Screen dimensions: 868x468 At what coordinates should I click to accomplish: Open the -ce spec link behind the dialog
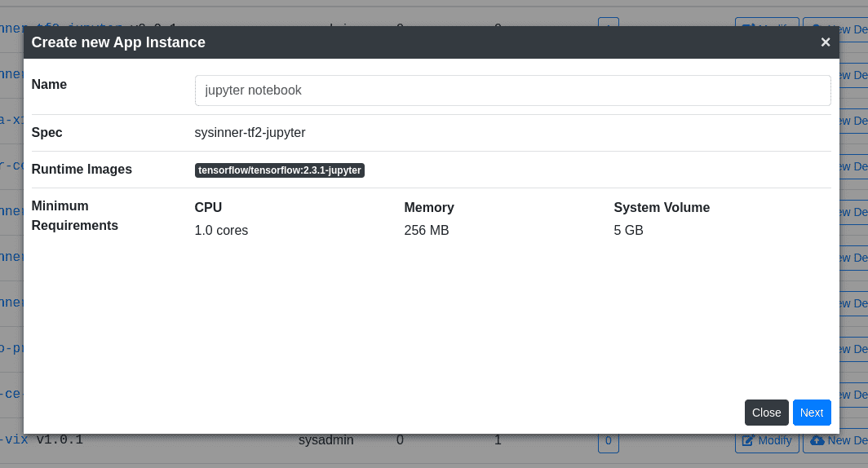11,394
